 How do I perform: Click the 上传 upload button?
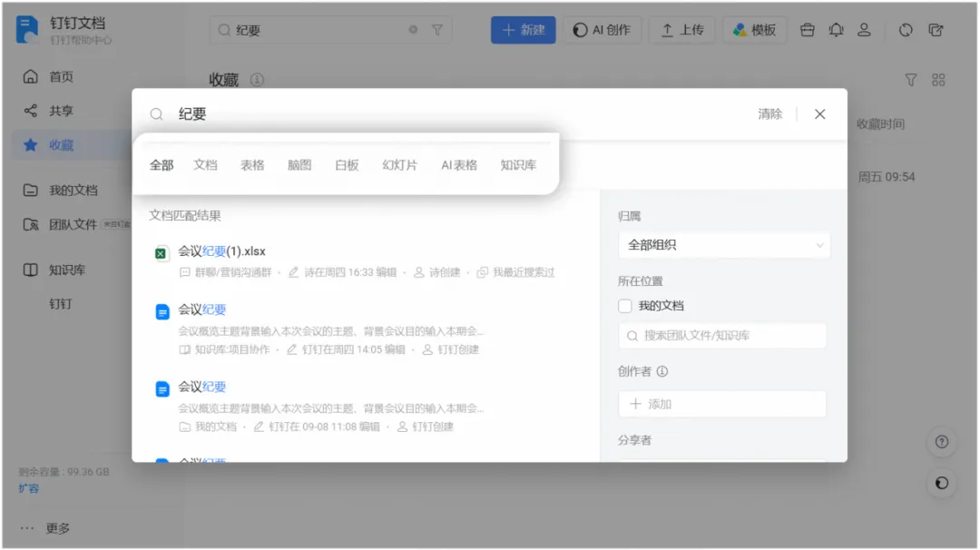point(682,30)
